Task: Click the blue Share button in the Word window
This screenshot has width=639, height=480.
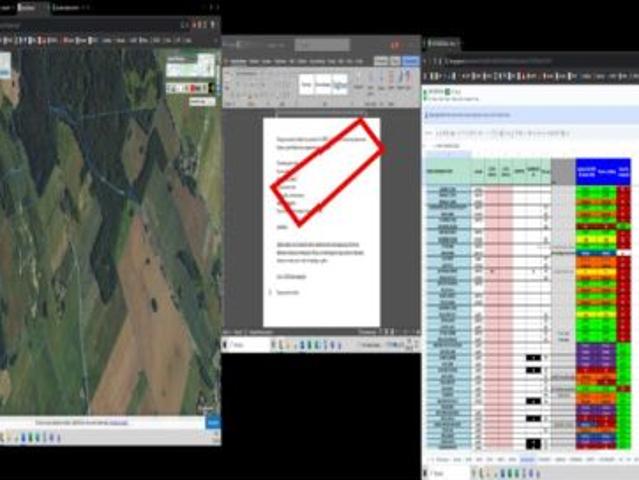Action: pos(410,61)
